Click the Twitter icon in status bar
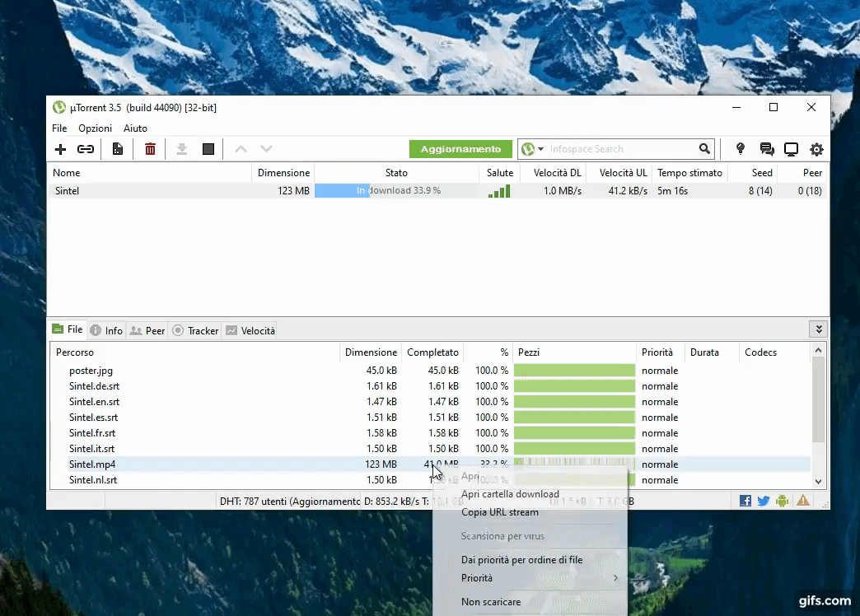This screenshot has height=616, width=860. pyautogui.click(x=764, y=500)
